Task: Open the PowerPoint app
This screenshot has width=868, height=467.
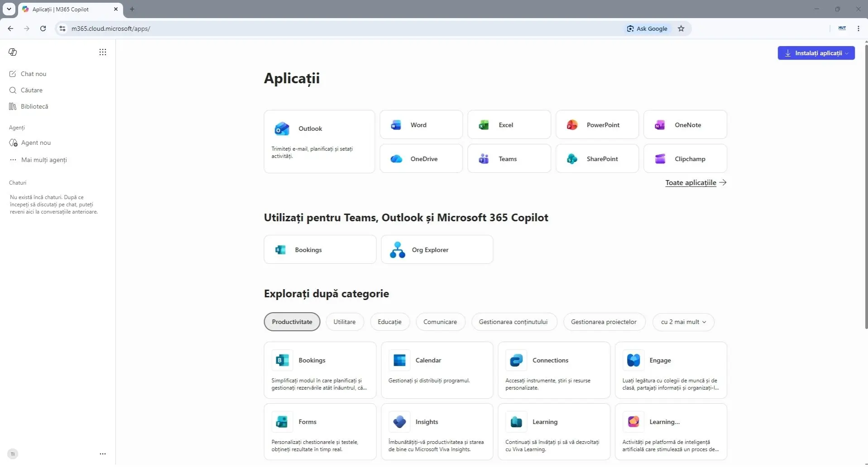Action: tap(597, 125)
